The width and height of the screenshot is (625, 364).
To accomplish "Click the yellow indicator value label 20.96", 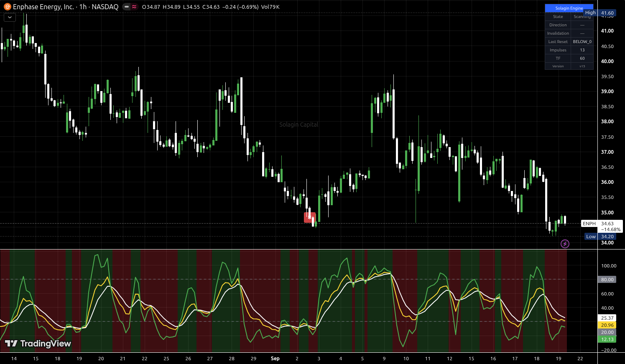I will coord(607,325).
